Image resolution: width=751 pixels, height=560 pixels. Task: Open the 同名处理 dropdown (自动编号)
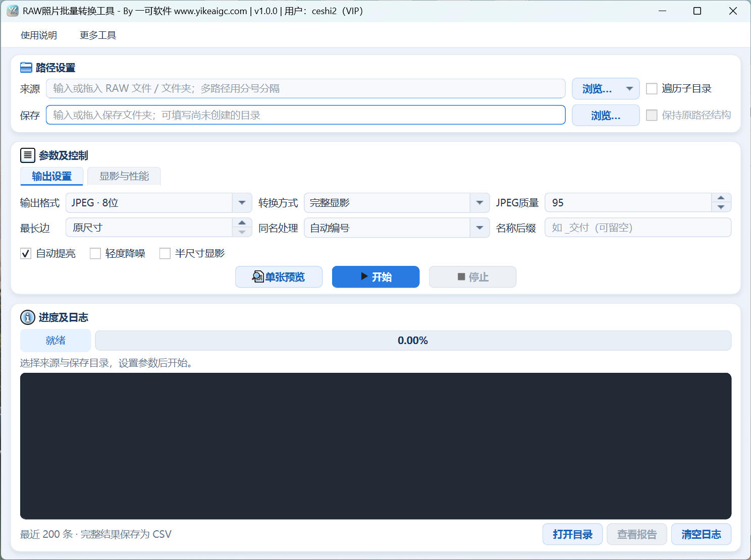click(x=397, y=228)
